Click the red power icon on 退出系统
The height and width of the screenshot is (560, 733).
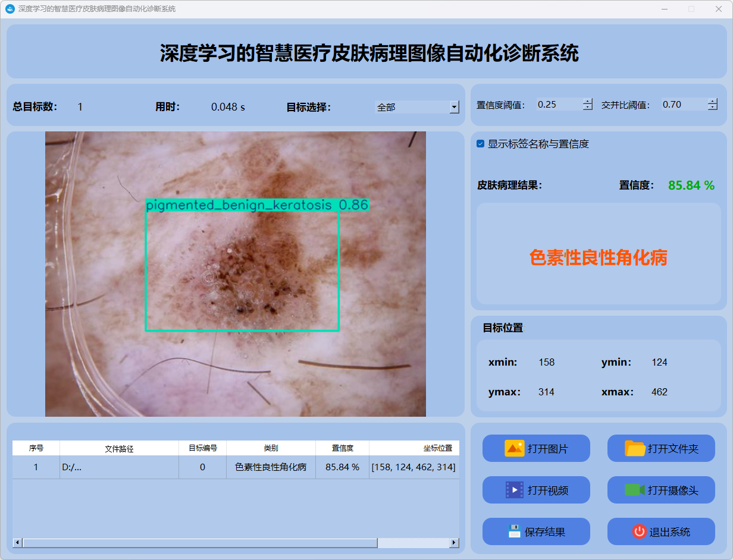click(639, 531)
